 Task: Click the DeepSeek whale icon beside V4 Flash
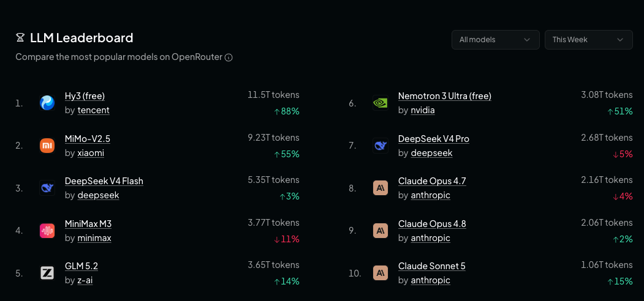click(x=47, y=188)
